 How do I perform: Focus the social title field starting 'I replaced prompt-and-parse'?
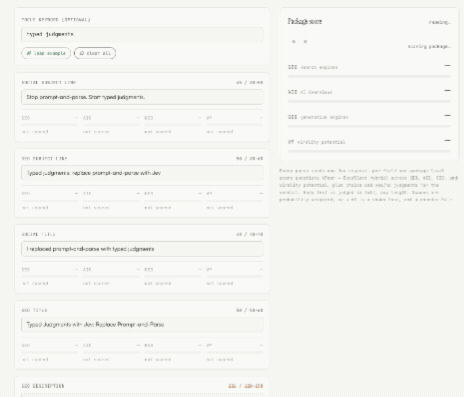tap(142, 249)
